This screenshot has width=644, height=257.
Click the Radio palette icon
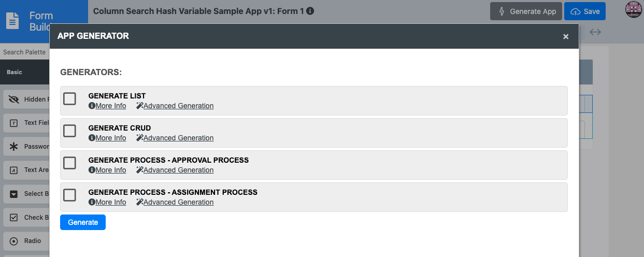coord(14,241)
